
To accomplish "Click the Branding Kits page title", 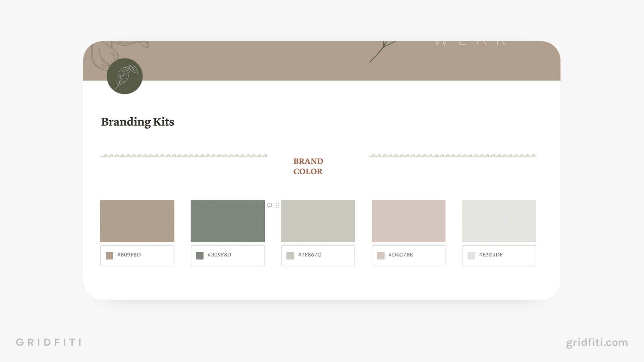I will tap(138, 122).
